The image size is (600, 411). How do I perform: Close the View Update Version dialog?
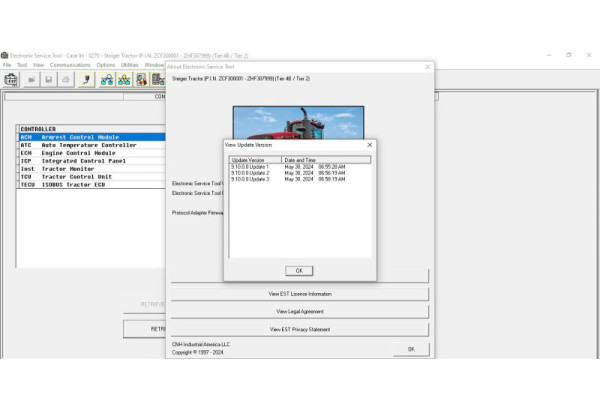pos(370,145)
